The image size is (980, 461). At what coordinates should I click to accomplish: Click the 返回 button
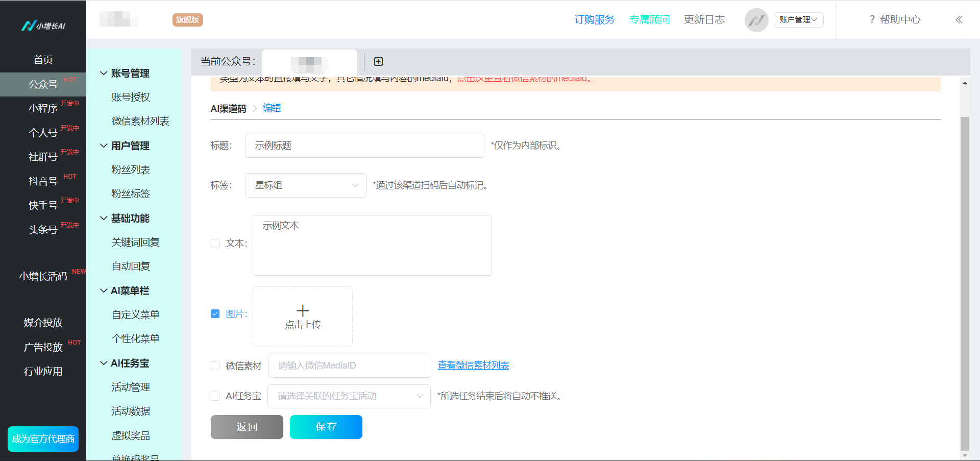[x=247, y=427]
